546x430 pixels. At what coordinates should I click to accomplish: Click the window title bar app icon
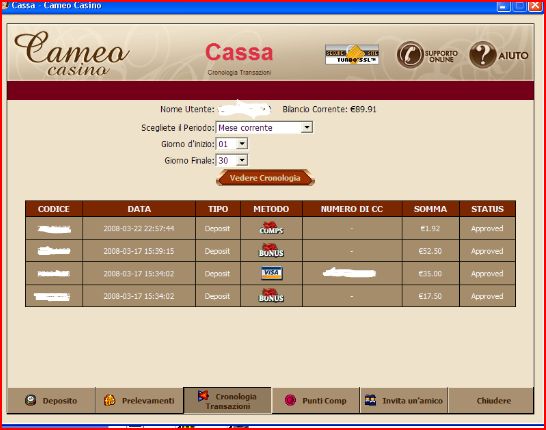coord(5,5)
